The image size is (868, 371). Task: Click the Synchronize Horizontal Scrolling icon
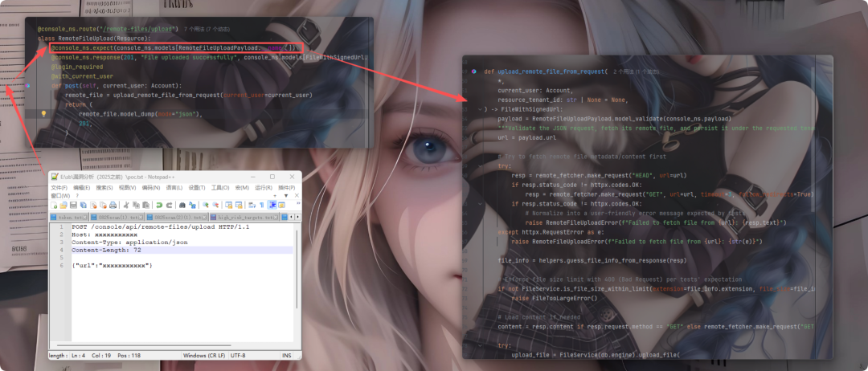(239, 205)
